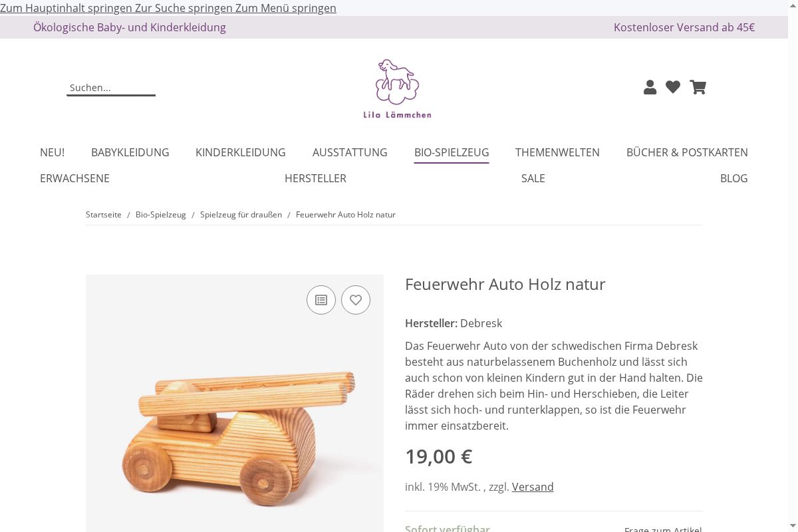The width and height of the screenshot is (798, 532).
Task: Add product to wishlist heart button
Action: pyautogui.click(x=356, y=300)
